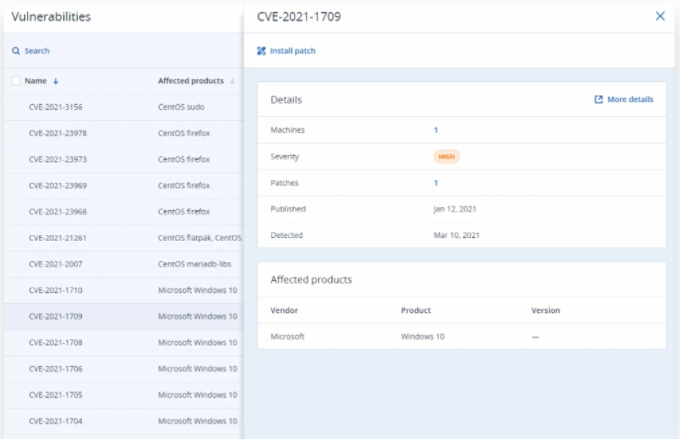Click the Install patch button
Screen dimensions: 680x439
286,51
